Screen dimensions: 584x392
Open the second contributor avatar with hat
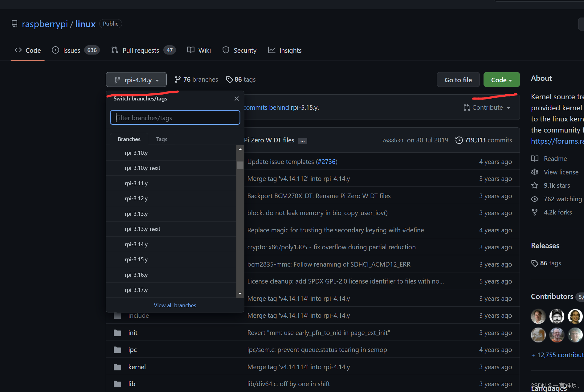click(x=557, y=316)
